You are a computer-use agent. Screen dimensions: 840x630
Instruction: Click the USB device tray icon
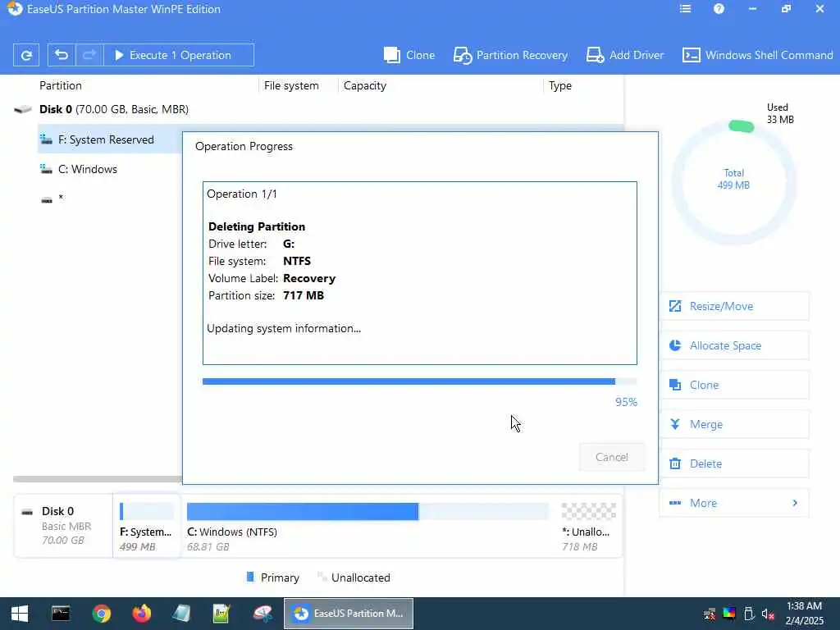click(749, 614)
